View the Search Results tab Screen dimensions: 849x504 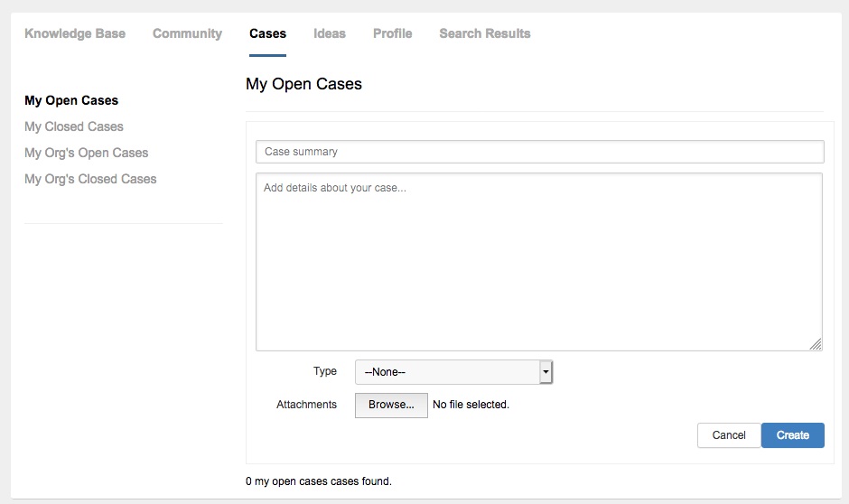click(485, 33)
